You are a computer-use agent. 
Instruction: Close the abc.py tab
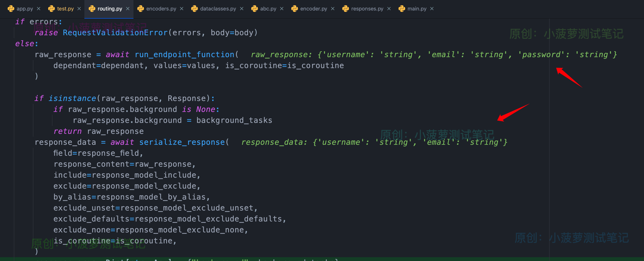(x=282, y=8)
